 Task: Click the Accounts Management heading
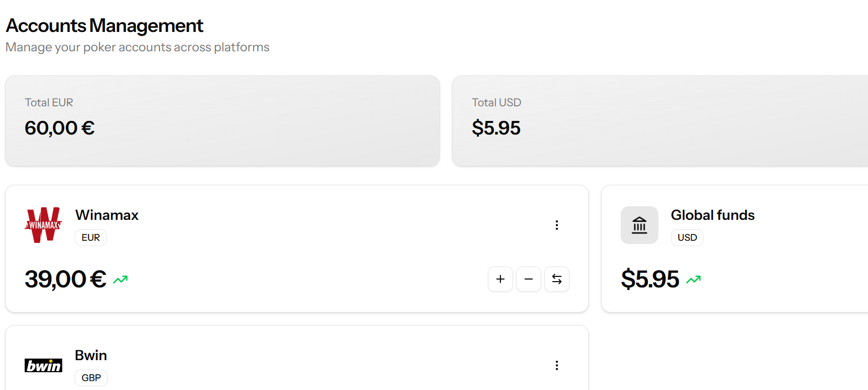105,26
